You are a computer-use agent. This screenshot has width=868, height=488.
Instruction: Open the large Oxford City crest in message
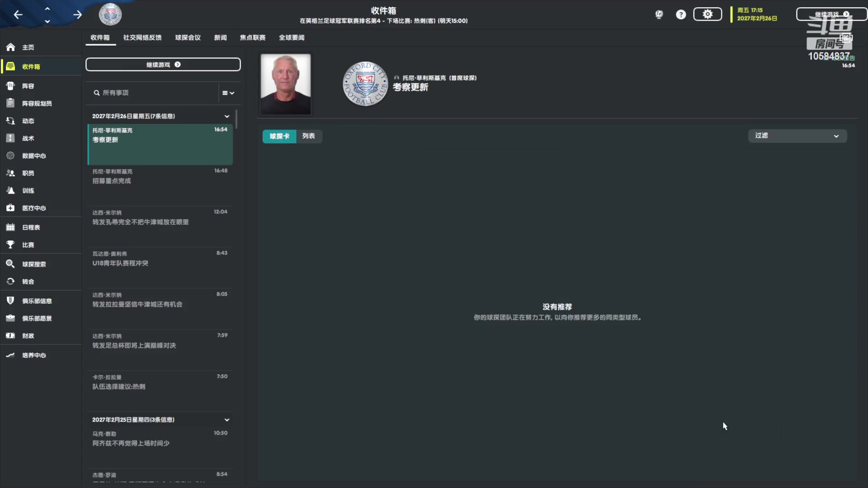(x=365, y=84)
